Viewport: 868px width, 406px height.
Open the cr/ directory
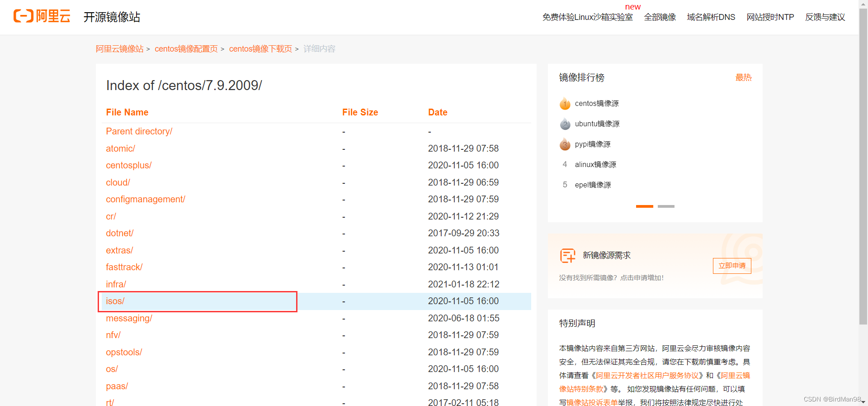(x=111, y=216)
